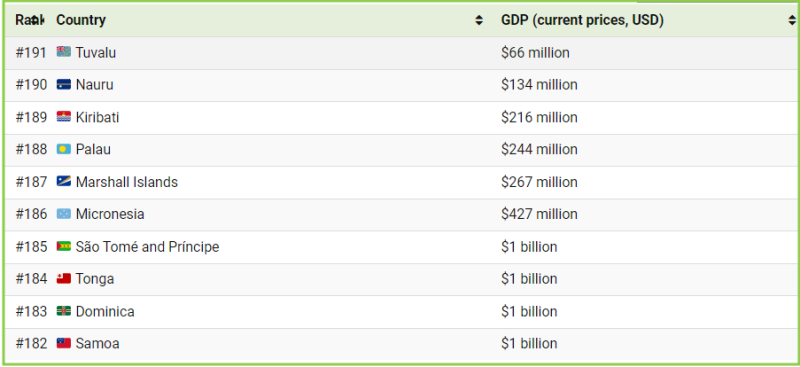Open the Tuvalu country link
800x367 pixels.
[96, 53]
